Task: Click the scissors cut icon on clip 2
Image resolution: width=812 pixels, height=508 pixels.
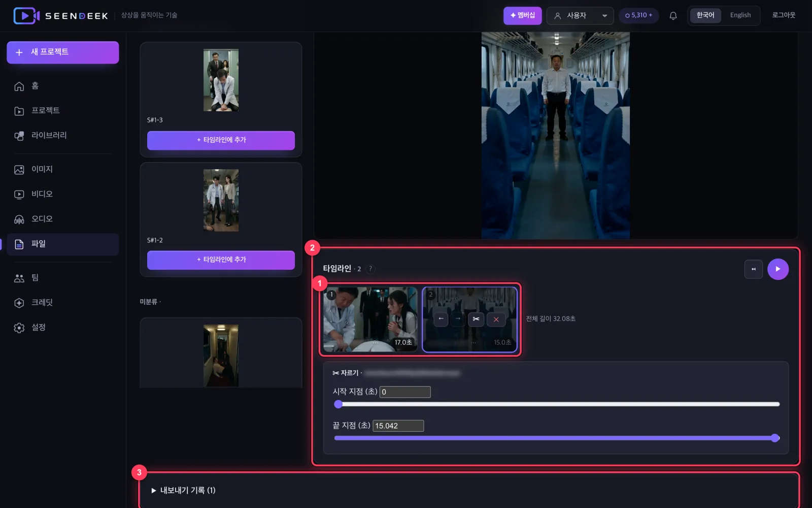Action: pyautogui.click(x=476, y=319)
